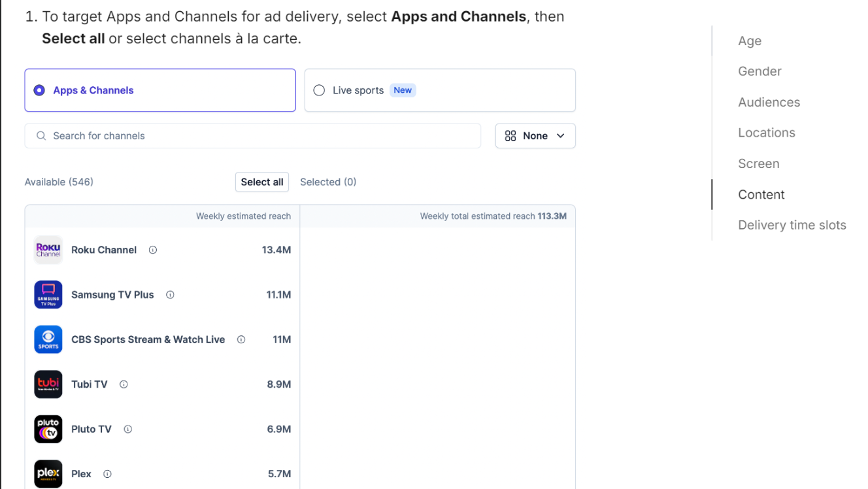Click CBS Sports Stream & Watch Live name

(x=148, y=339)
